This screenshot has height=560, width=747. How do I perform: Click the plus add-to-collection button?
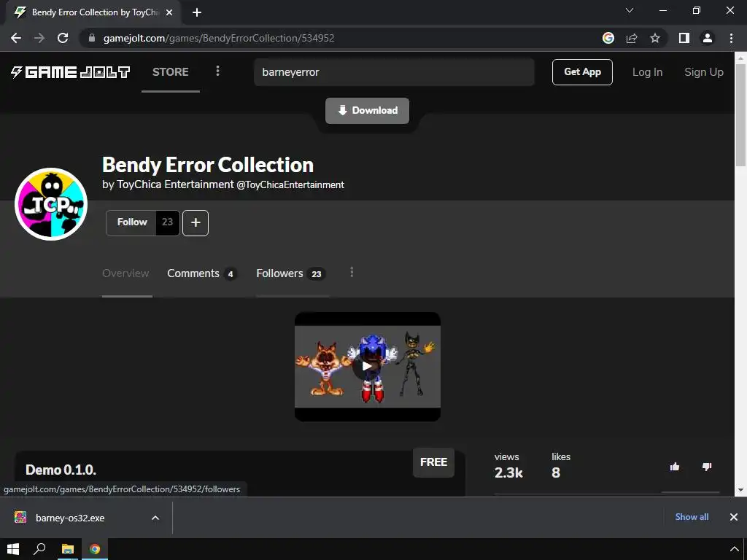click(196, 222)
